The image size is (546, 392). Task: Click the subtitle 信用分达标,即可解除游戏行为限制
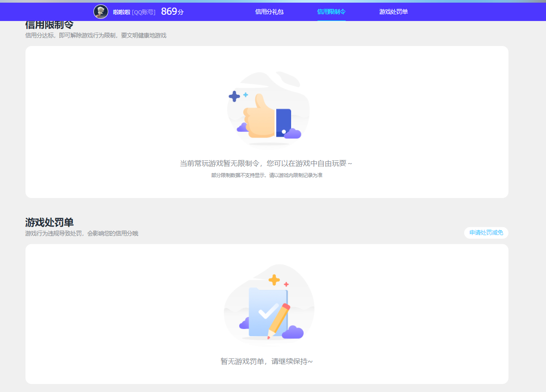tap(71, 35)
